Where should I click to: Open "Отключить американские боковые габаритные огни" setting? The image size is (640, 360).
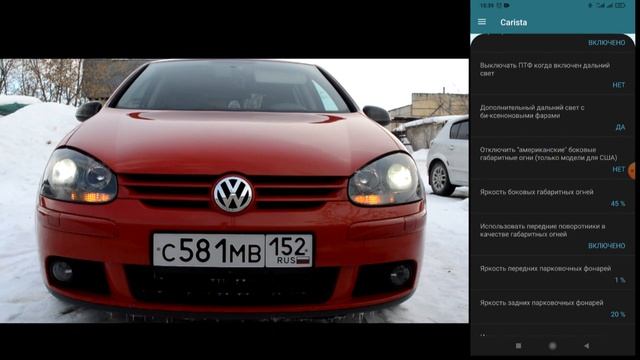[553, 159]
